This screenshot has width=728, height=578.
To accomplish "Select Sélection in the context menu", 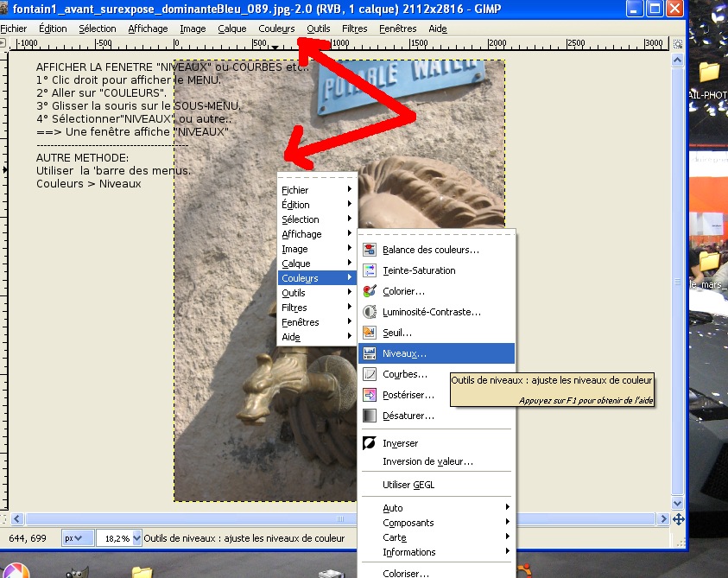I will pos(317,219).
